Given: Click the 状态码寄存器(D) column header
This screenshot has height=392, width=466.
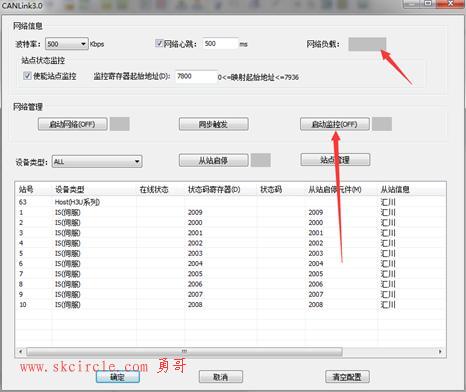Looking at the screenshot, I should (214, 190).
